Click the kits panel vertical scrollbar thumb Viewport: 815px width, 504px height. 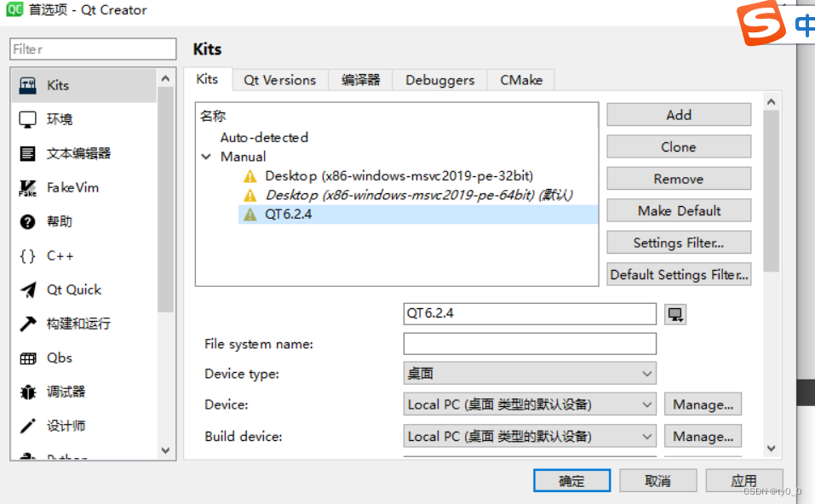pos(772,191)
